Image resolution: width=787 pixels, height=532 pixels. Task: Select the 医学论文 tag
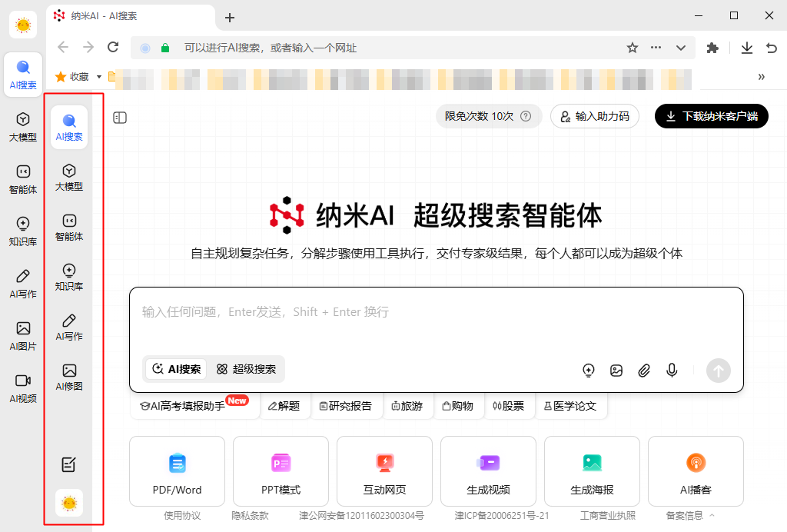pos(570,406)
